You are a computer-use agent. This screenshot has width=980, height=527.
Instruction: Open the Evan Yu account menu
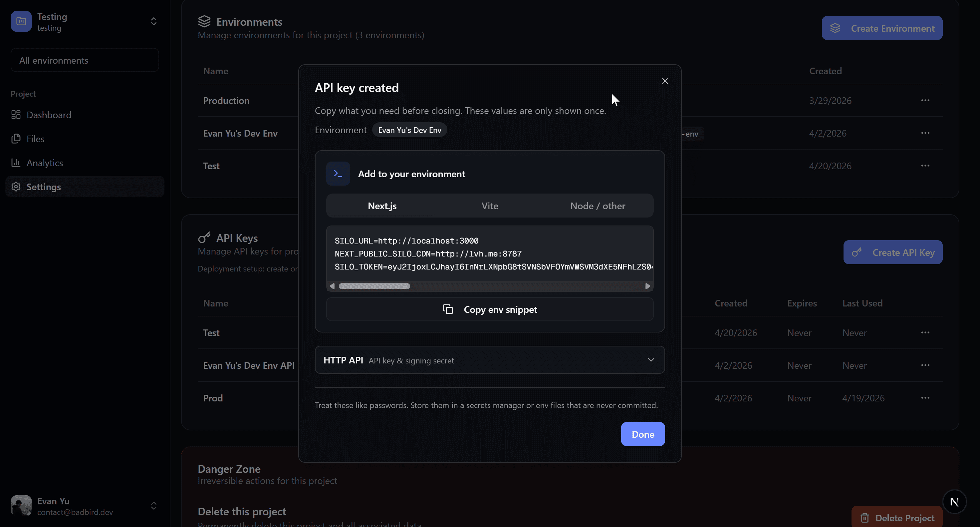click(85, 506)
